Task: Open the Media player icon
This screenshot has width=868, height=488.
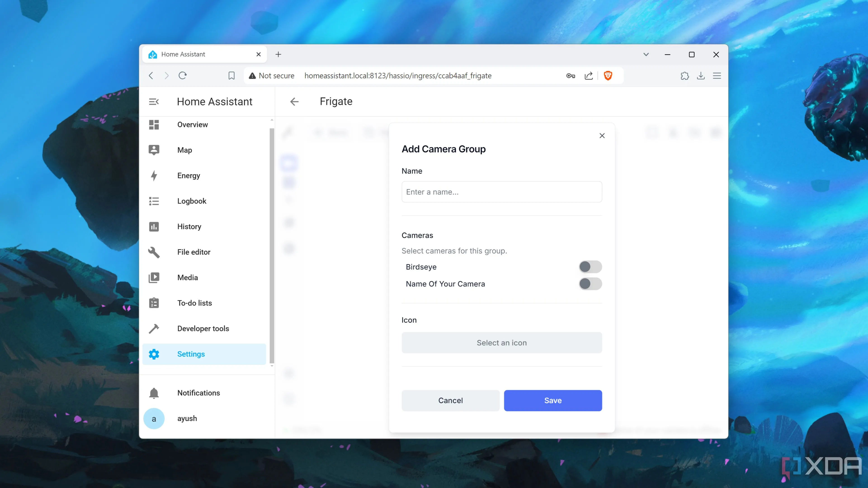Action: [x=154, y=277]
